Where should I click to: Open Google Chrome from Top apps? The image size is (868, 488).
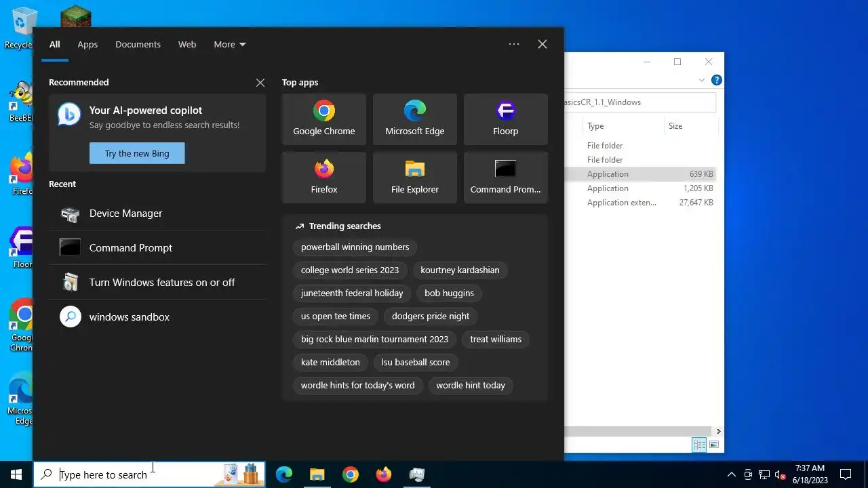[324, 119]
